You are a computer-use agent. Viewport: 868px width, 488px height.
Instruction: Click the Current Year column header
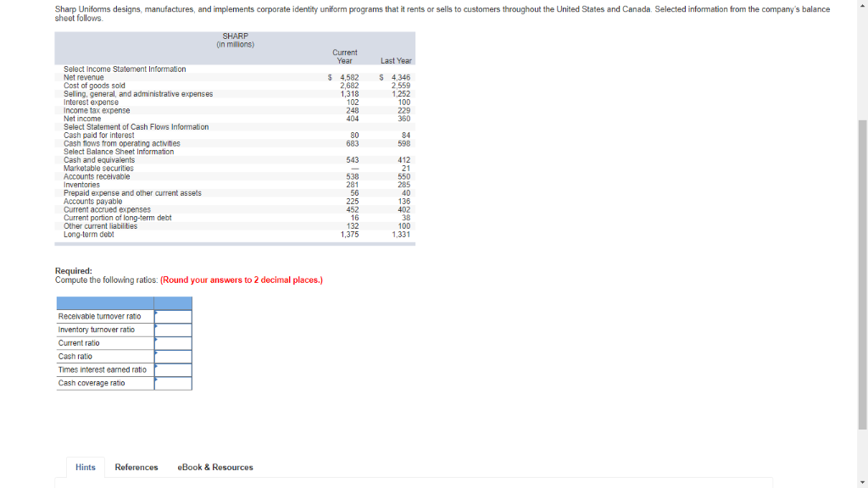[x=345, y=57]
